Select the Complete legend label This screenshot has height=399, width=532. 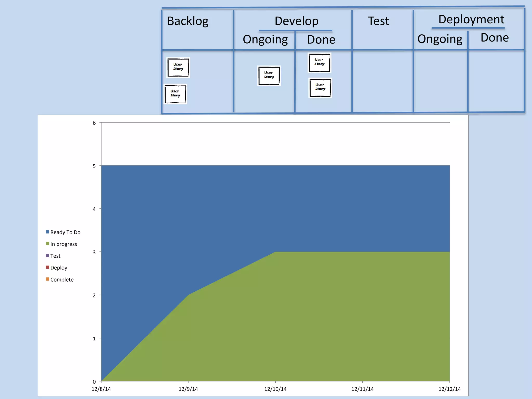(x=62, y=280)
